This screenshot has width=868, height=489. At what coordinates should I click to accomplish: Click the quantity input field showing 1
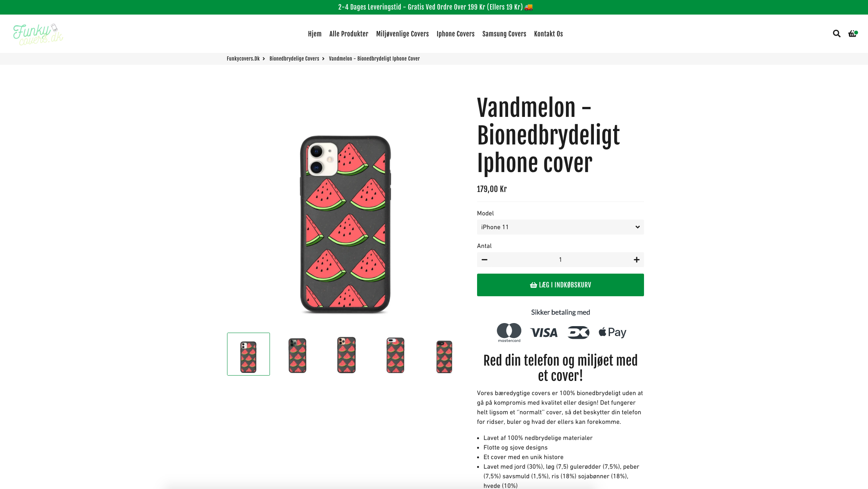click(560, 260)
